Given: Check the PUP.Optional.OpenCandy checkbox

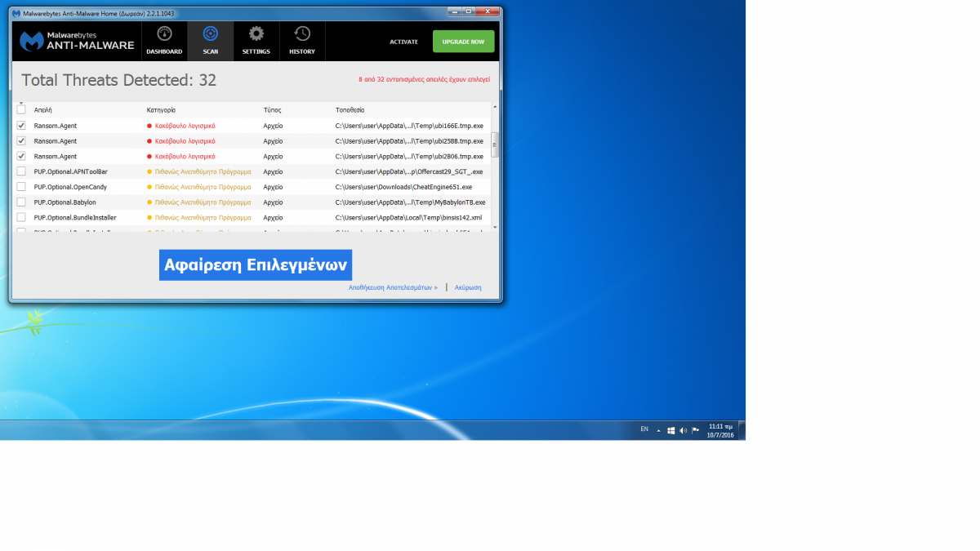Looking at the screenshot, I should (21, 187).
